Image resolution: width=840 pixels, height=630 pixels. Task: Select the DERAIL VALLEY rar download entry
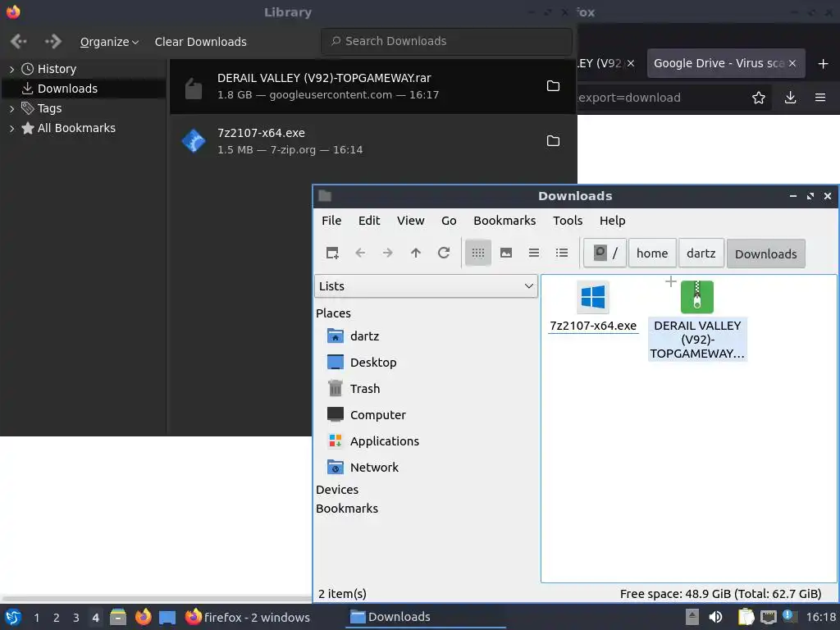pyautogui.click(x=373, y=86)
